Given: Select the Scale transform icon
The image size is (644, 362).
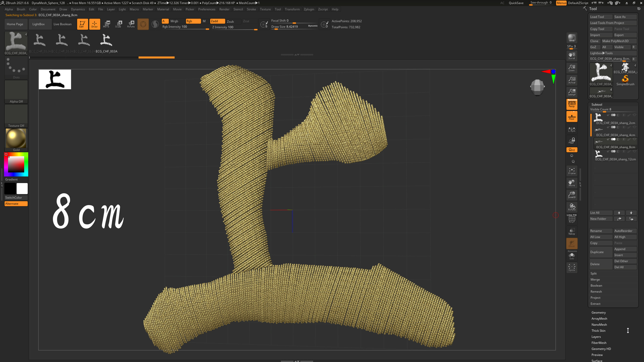Looking at the screenshot, I should [x=118, y=24].
